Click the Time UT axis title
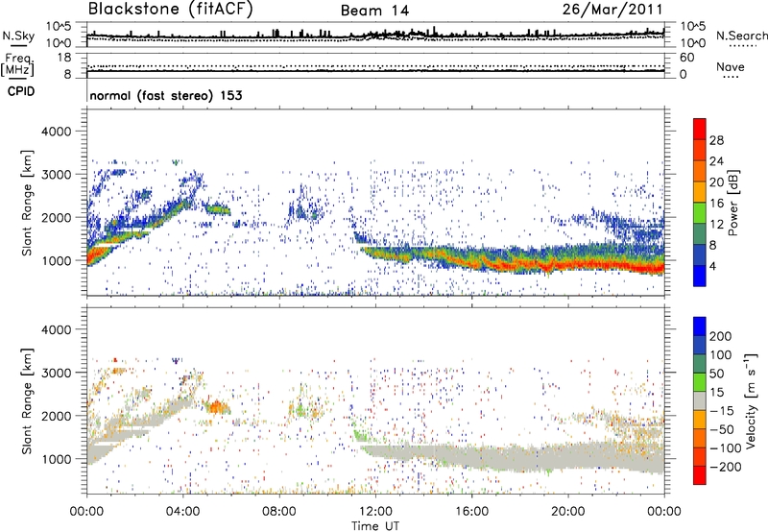 pyautogui.click(x=375, y=526)
